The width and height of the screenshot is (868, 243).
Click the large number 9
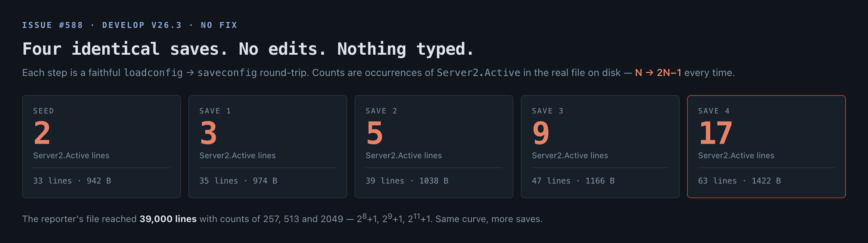tap(541, 133)
